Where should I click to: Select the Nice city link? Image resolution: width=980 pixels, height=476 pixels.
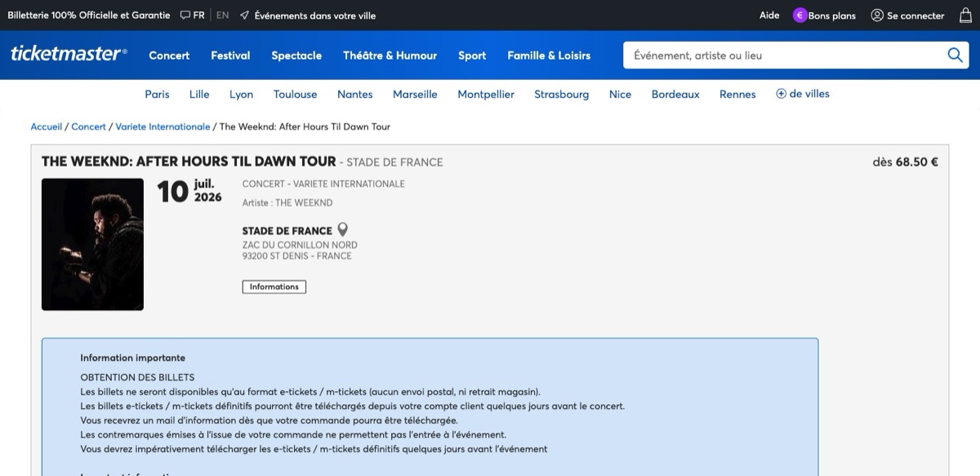pyautogui.click(x=620, y=94)
